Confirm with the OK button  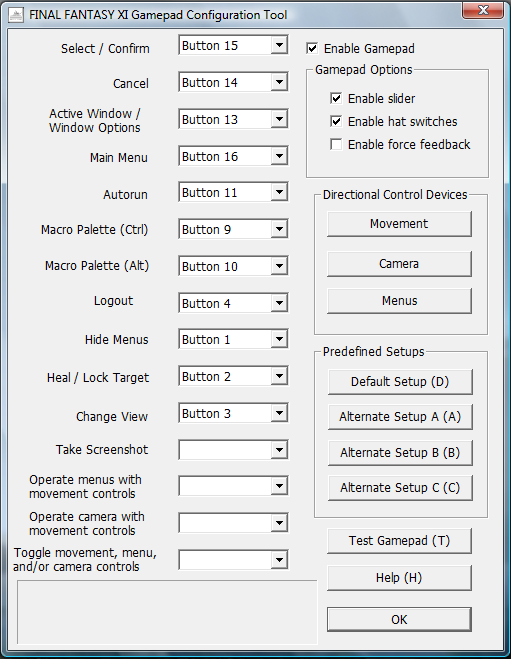(399, 619)
